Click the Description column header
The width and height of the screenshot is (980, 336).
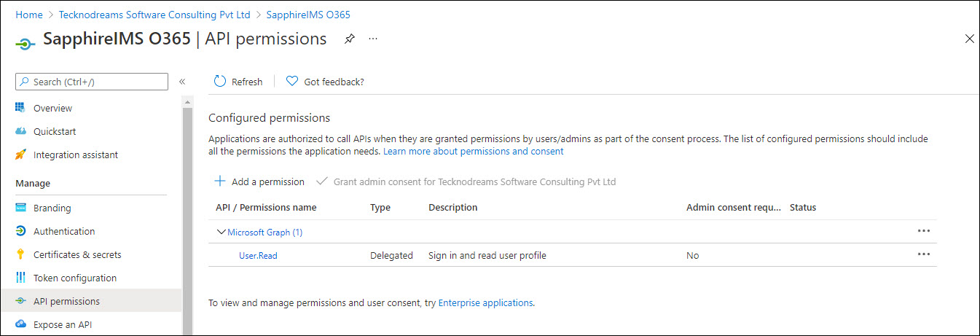[453, 208]
